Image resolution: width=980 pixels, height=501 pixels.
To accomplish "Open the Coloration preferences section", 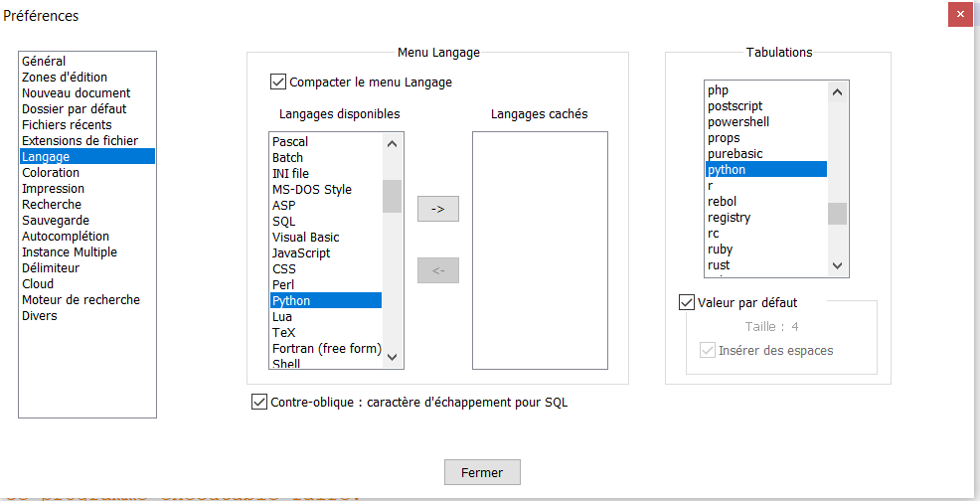I will point(51,173).
